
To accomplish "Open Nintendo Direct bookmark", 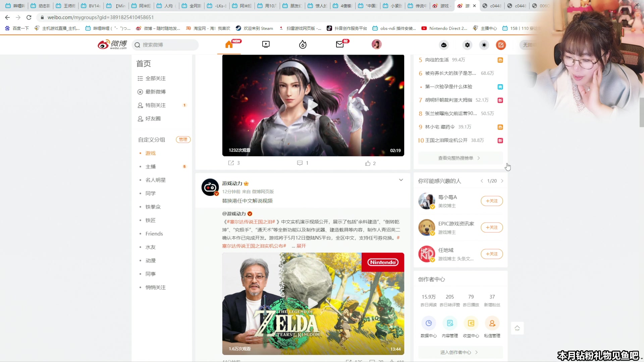I will [444, 28].
